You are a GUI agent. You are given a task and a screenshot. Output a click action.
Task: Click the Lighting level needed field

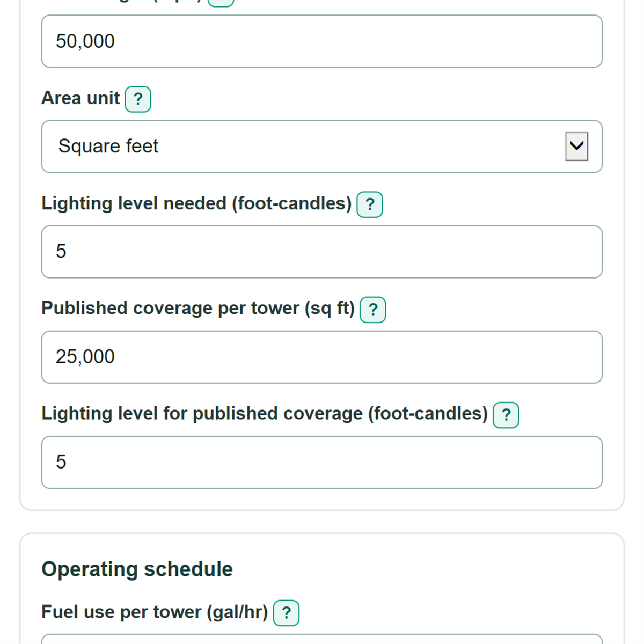click(x=322, y=252)
